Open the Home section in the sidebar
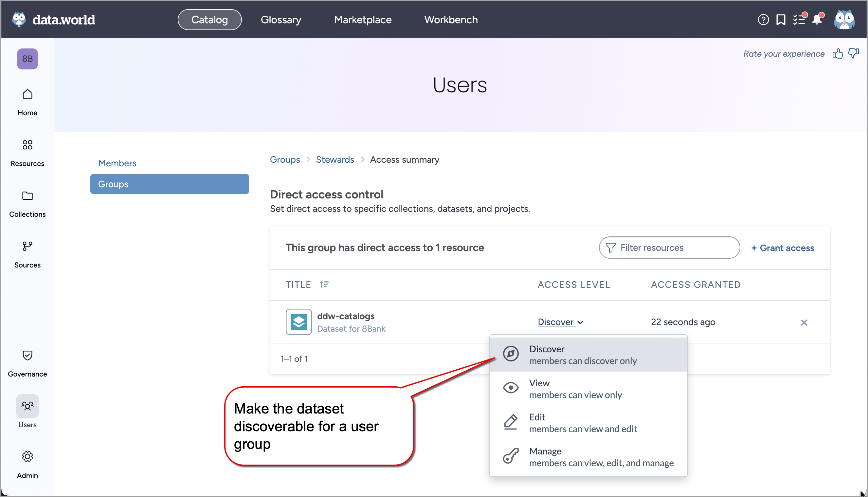This screenshot has height=497, width=868. pos(27,101)
